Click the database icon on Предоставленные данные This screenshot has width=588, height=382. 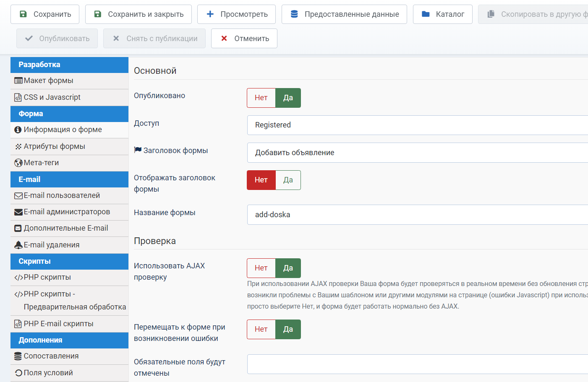[294, 14]
